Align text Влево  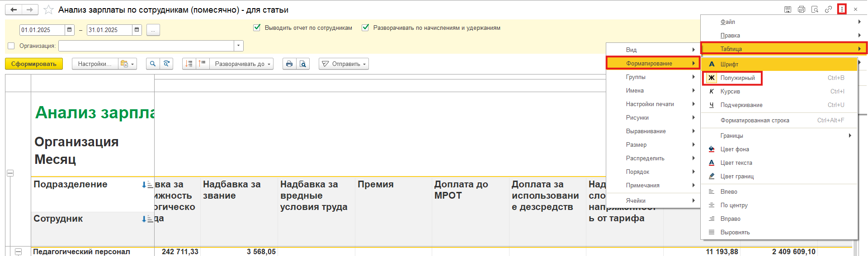coord(779,191)
